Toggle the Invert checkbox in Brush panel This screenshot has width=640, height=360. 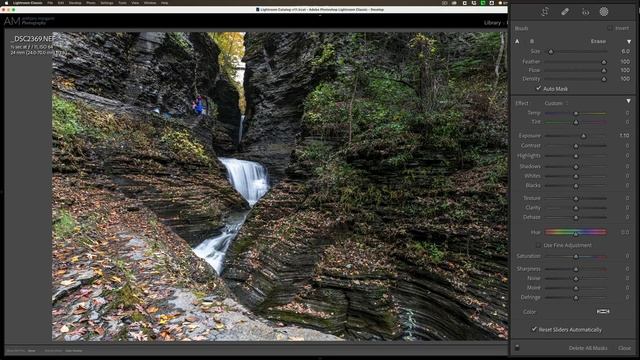tap(609, 28)
